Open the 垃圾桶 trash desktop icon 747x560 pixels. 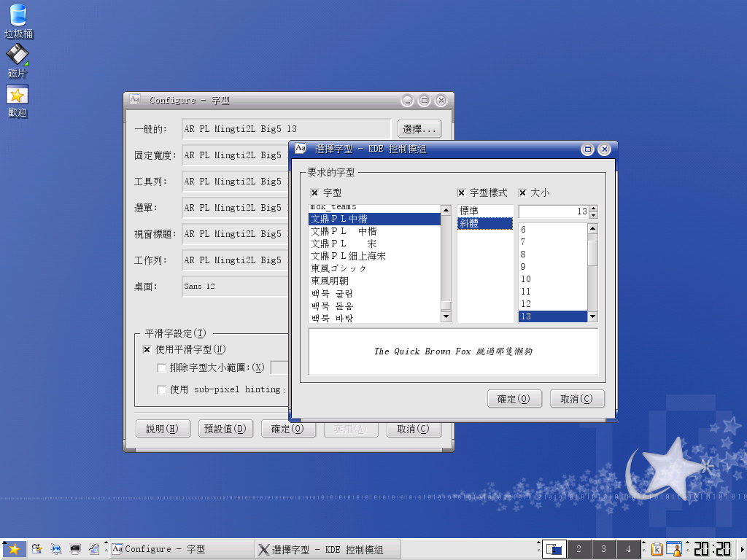[x=18, y=20]
